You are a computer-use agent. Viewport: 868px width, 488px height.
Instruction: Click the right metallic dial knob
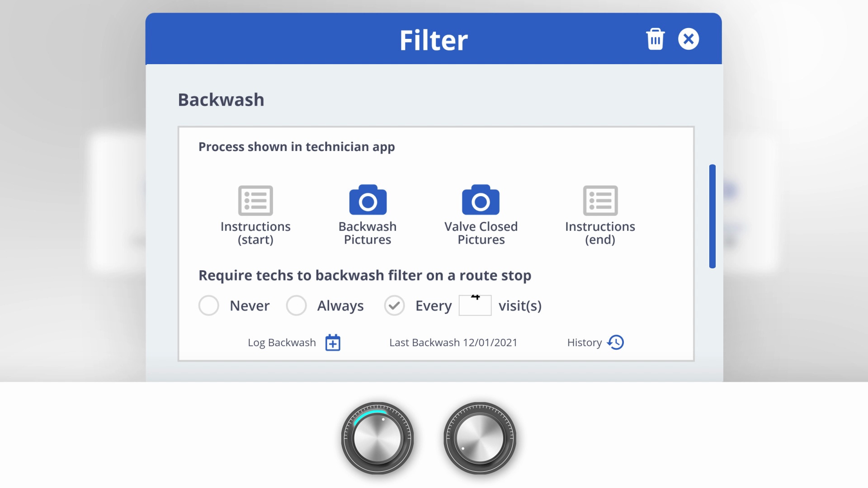tap(480, 438)
